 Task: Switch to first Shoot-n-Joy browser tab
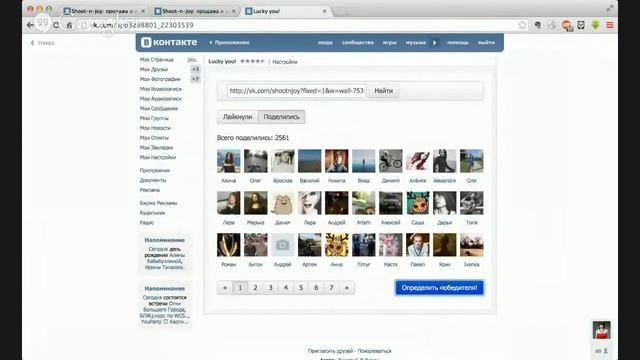pyautogui.click(x=104, y=11)
